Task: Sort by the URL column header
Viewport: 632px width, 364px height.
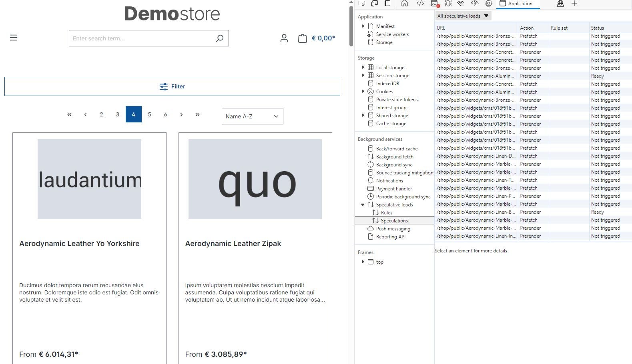Action: 476,28
